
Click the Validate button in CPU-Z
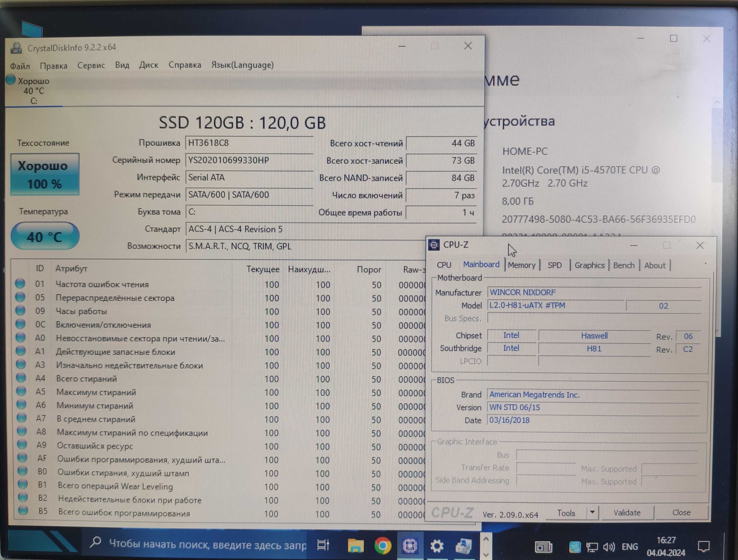tap(627, 512)
